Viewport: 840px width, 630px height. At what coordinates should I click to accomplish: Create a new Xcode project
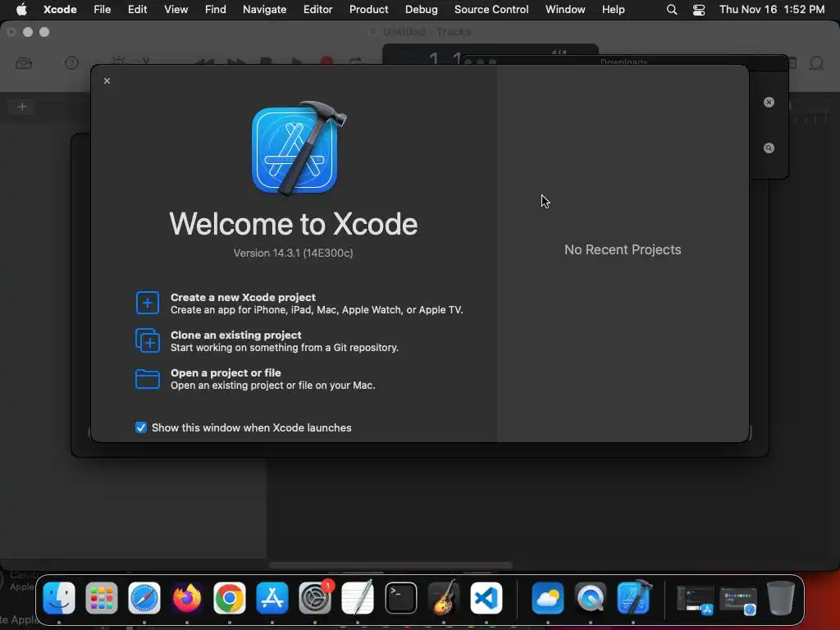pyautogui.click(x=299, y=304)
